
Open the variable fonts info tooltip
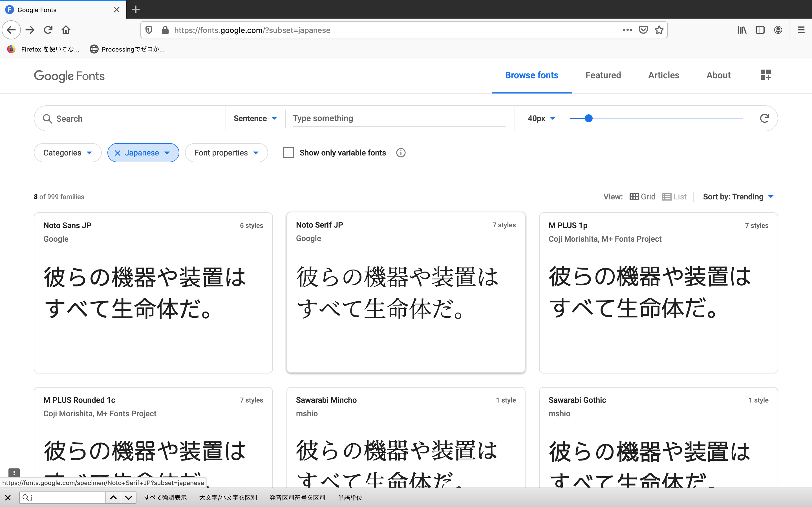(401, 153)
